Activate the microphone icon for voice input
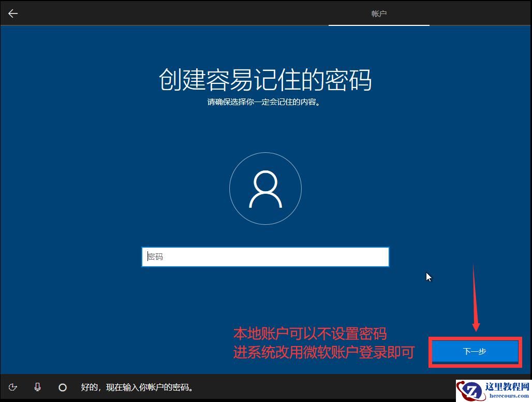 (x=37, y=387)
